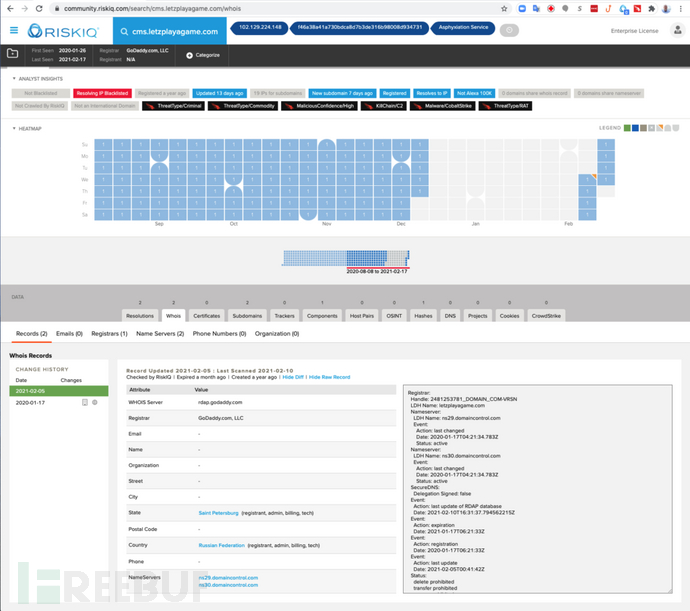Screen dimensions: 690x611
Task: Click the blue legend square
Action: pyautogui.click(x=635, y=128)
